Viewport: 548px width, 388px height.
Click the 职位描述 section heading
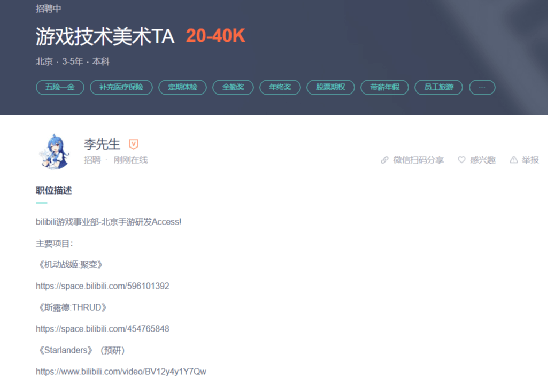(54, 191)
